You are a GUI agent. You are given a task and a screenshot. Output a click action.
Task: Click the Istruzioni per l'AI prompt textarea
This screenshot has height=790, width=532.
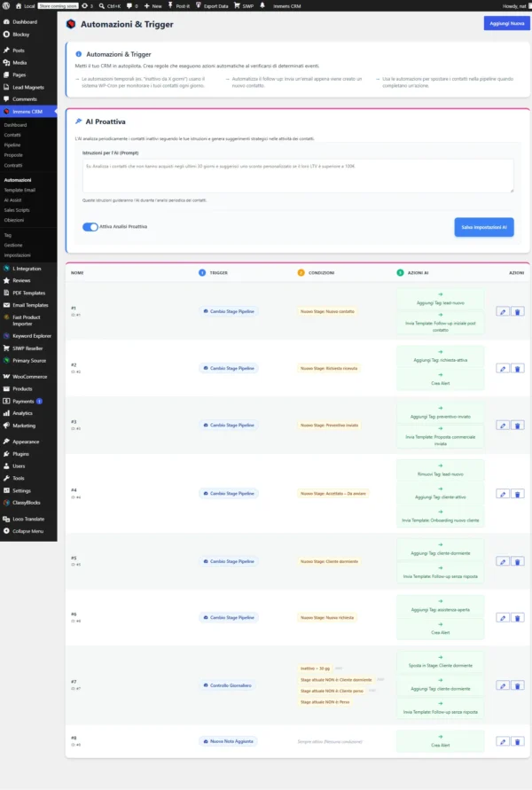298,176
